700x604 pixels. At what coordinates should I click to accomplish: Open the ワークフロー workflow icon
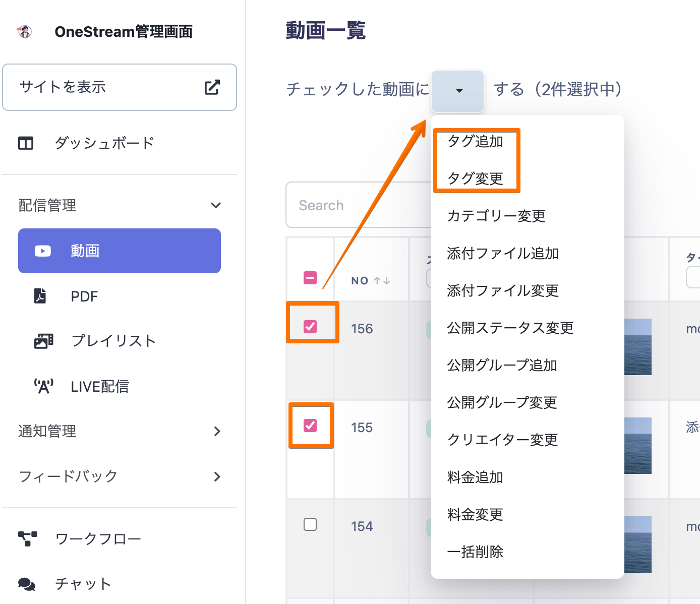(28, 538)
